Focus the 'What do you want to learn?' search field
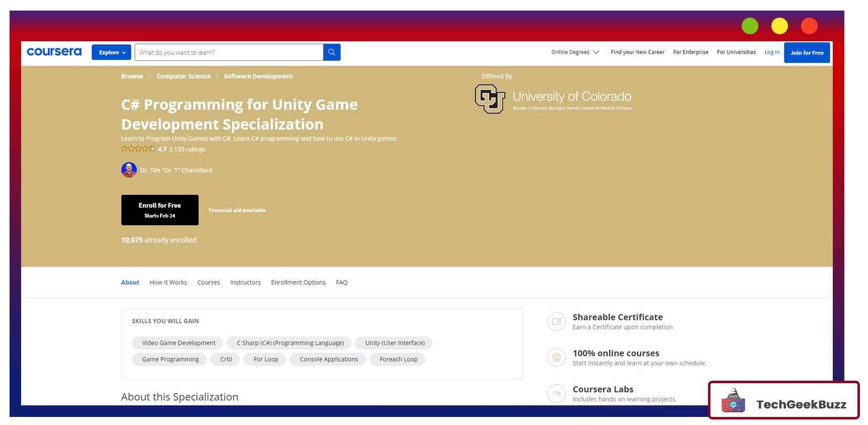Viewport: 868px width, 425px height. tap(229, 52)
